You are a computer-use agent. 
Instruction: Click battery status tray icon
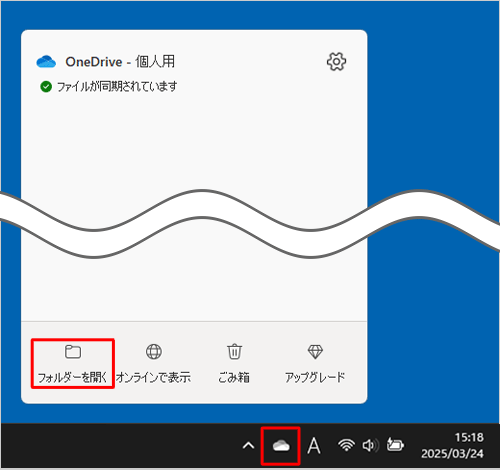pyautogui.click(x=395, y=445)
